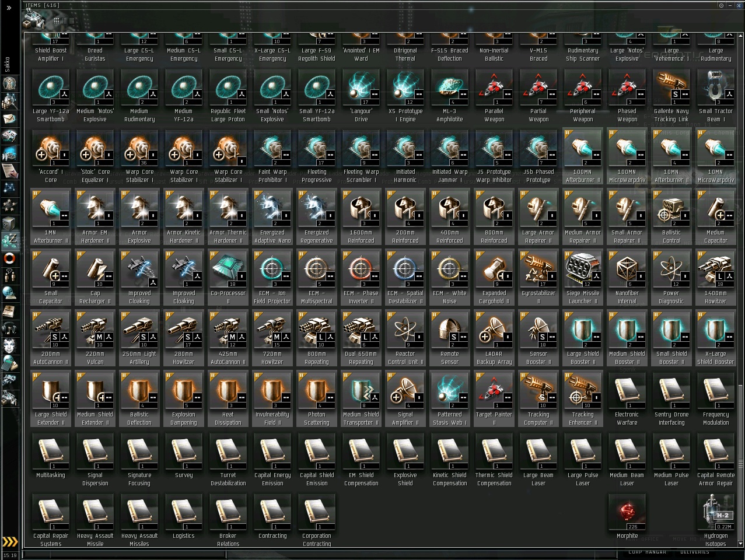Image resolution: width=745 pixels, height=560 pixels.
Task: Select the X-Large Shield Booster item
Action: point(716,338)
